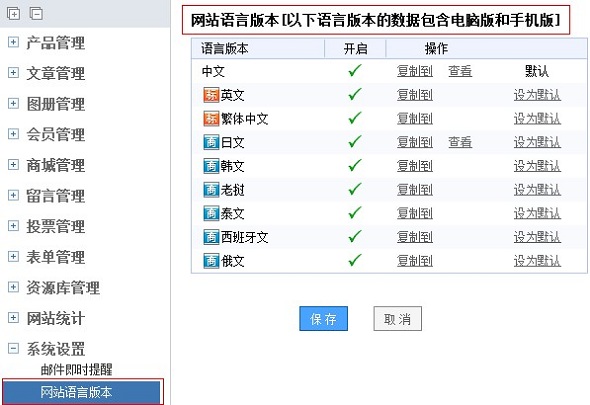Screen dimensions: 590x405
Task: Toggle the enabled checkmark for 老挝
Action: [354, 189]
